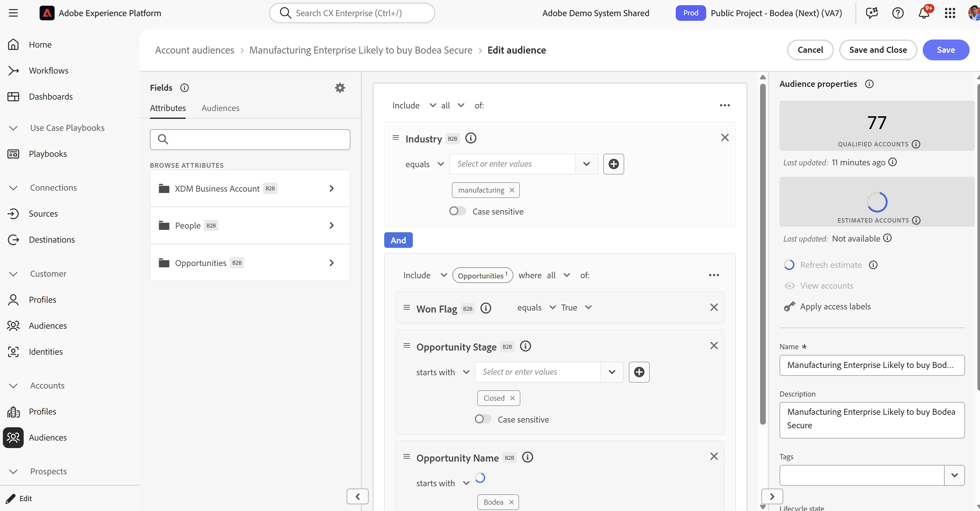This screenshot has width=980, height=511.
Task: Open the notifications bell
Action: [924, 13]
